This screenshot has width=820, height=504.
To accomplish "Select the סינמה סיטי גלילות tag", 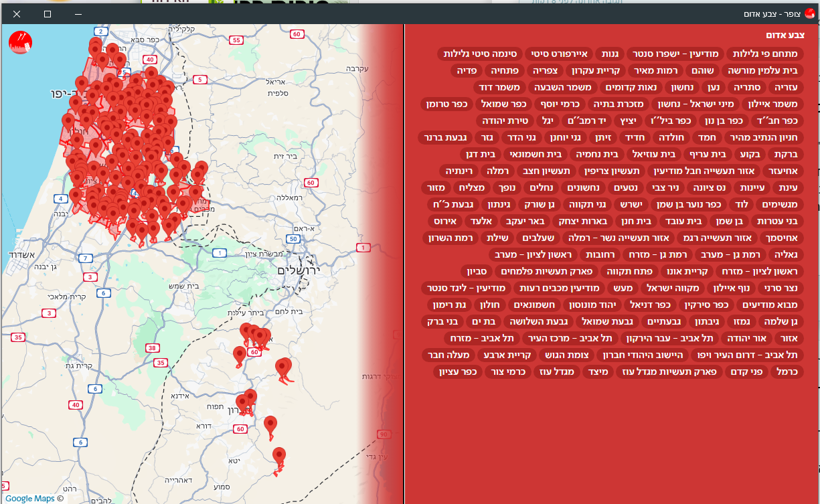I will [480, 54].
